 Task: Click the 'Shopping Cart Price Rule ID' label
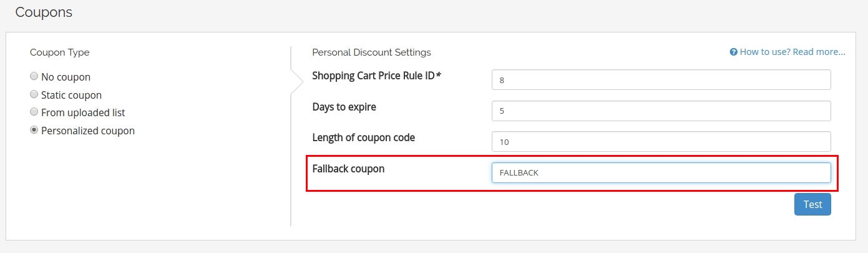(x=376, y=76)
